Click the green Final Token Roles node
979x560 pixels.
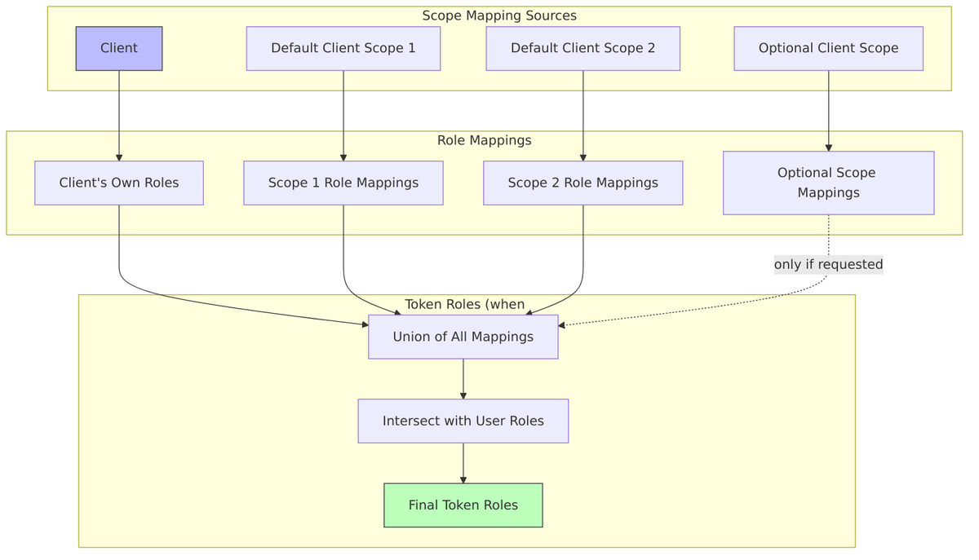[x=463, y=505]
